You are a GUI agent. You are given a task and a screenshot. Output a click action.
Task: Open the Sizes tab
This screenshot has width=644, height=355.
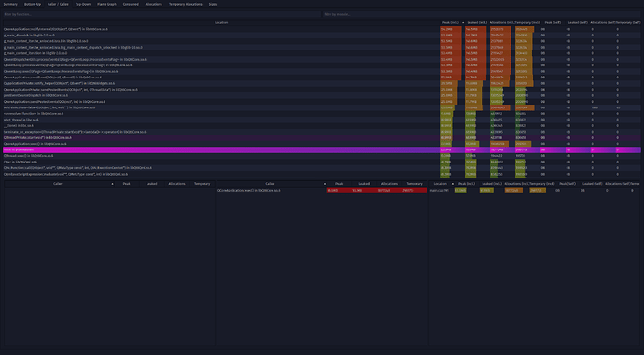[213, 4]
